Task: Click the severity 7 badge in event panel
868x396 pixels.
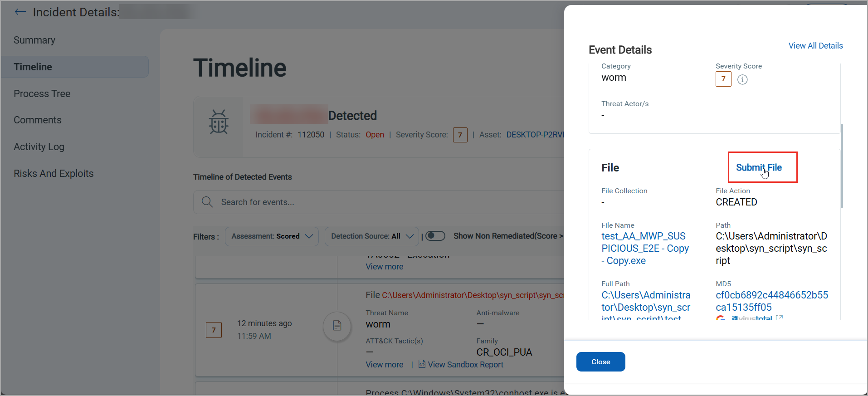Action: coord(723,79)
